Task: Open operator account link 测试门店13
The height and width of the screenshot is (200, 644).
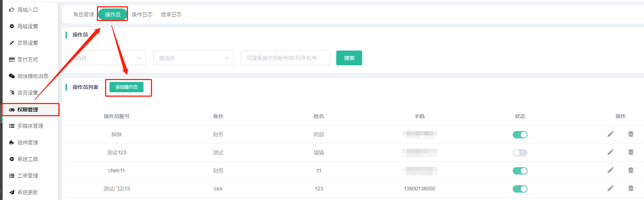Action: 117,189
